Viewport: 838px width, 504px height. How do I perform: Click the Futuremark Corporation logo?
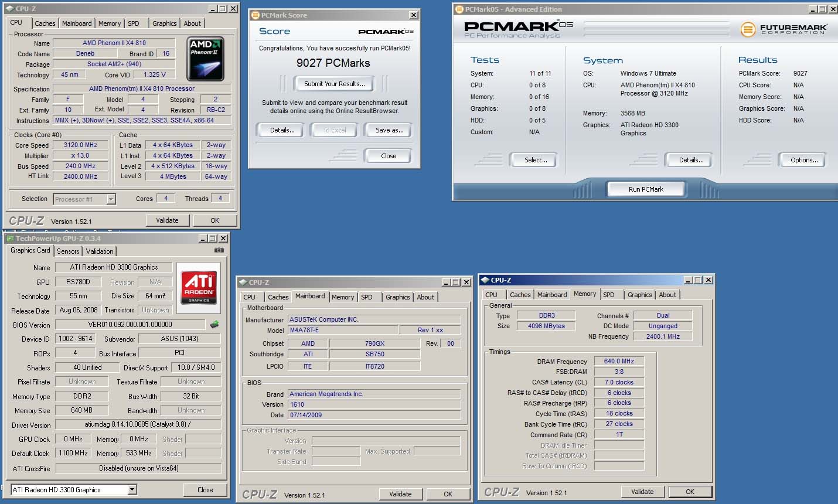click(x=784, y=29)
